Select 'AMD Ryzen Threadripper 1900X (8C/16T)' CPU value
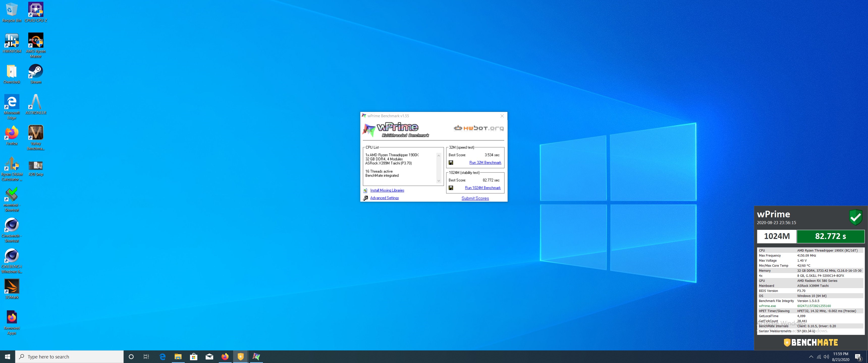868x363 pixels. coord(827,251)
